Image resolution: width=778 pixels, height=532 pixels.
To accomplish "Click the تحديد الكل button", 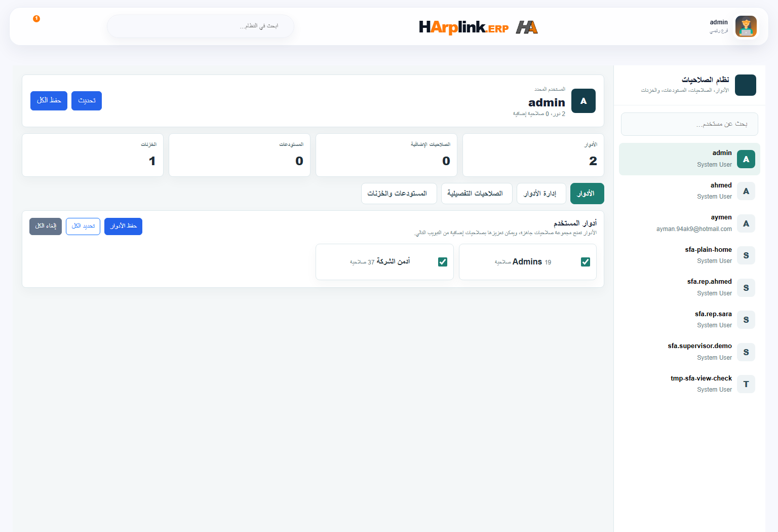I will 83,226.
